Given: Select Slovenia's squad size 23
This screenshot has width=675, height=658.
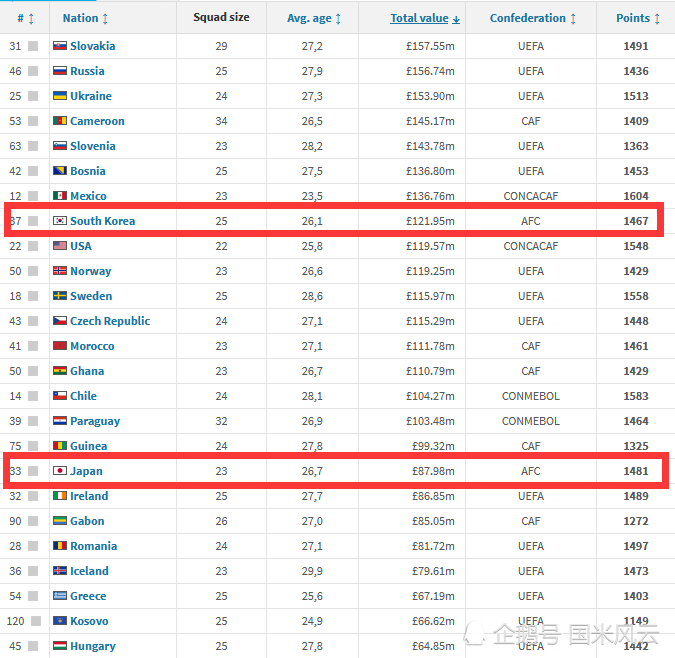Looking at the screenshot, I should 221,146.
